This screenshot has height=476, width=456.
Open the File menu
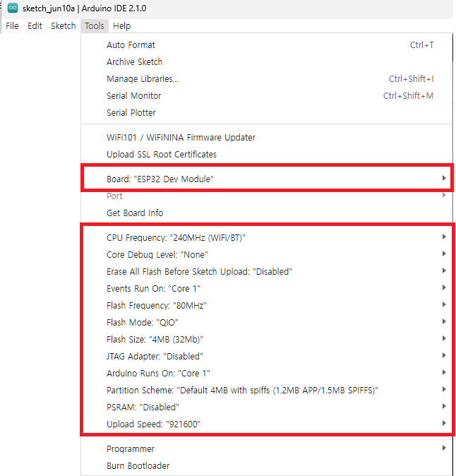[x=12, y=26]
